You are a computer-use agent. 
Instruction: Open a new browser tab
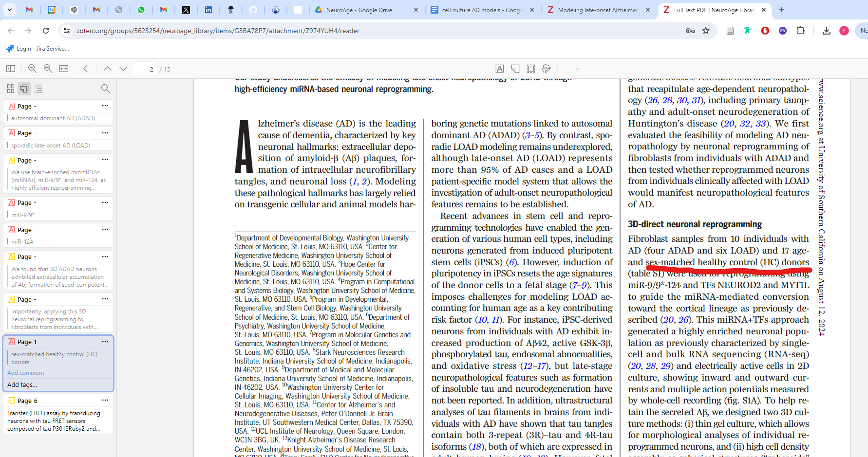[781, 10]
